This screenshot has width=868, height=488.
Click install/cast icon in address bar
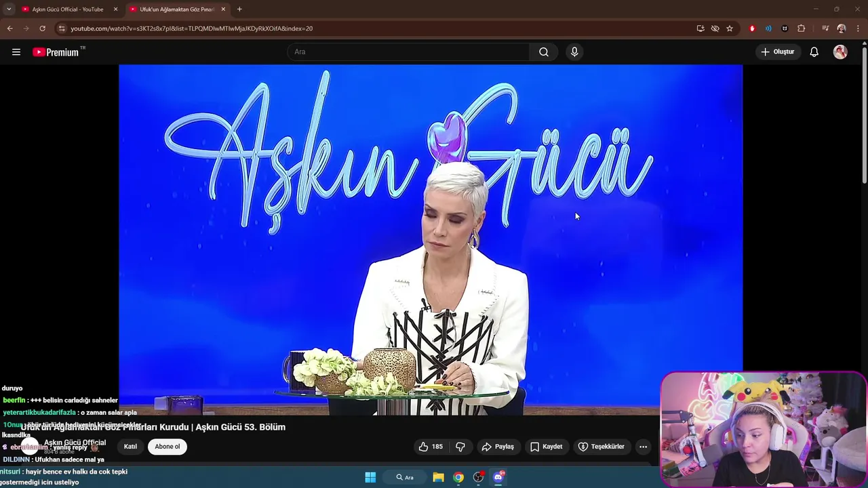[701, 28]
